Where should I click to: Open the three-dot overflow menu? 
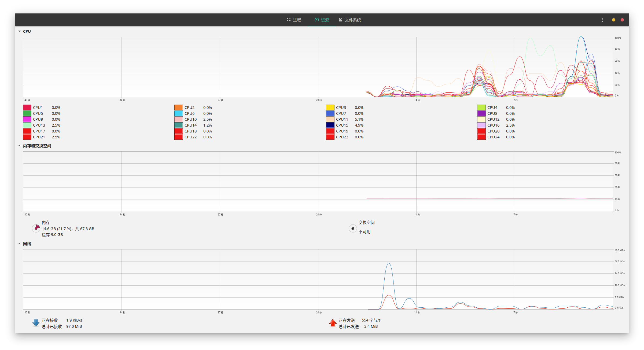pos(602,20)
